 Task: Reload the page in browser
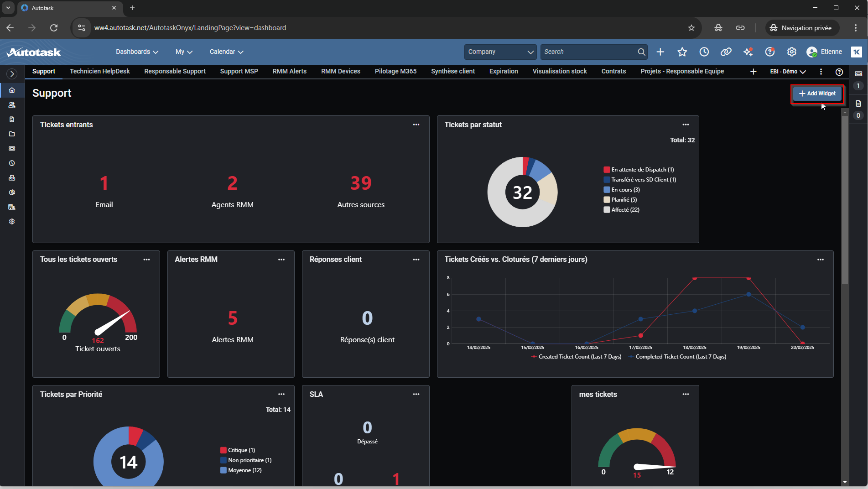coord(54,28)
